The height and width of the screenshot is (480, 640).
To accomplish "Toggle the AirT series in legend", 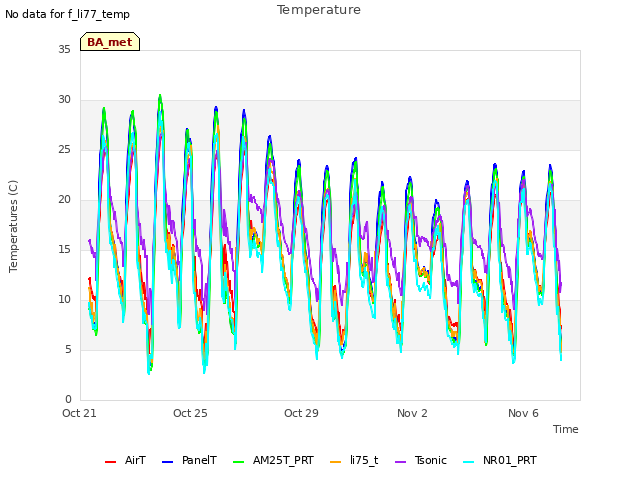I will (125, 460).
